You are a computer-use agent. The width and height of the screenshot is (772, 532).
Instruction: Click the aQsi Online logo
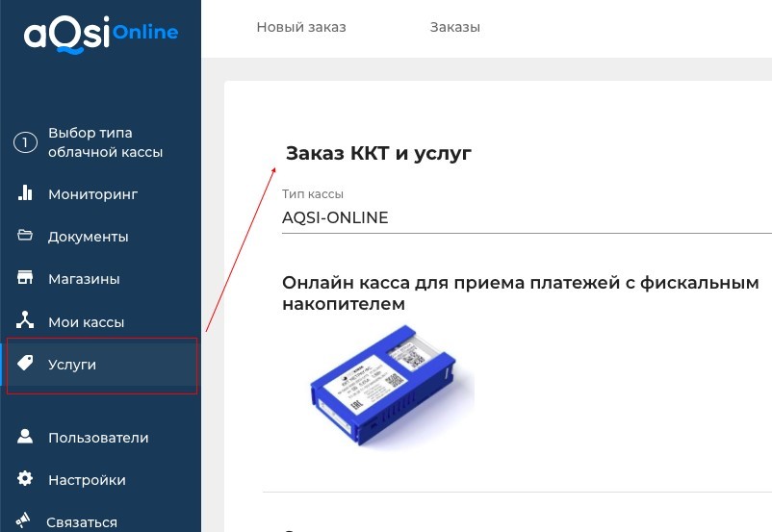(x=101, y=35)
